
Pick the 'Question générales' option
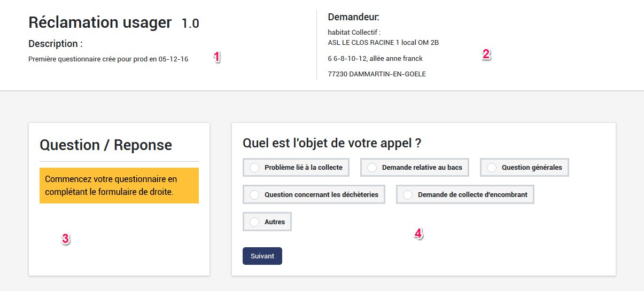[492, 167]
